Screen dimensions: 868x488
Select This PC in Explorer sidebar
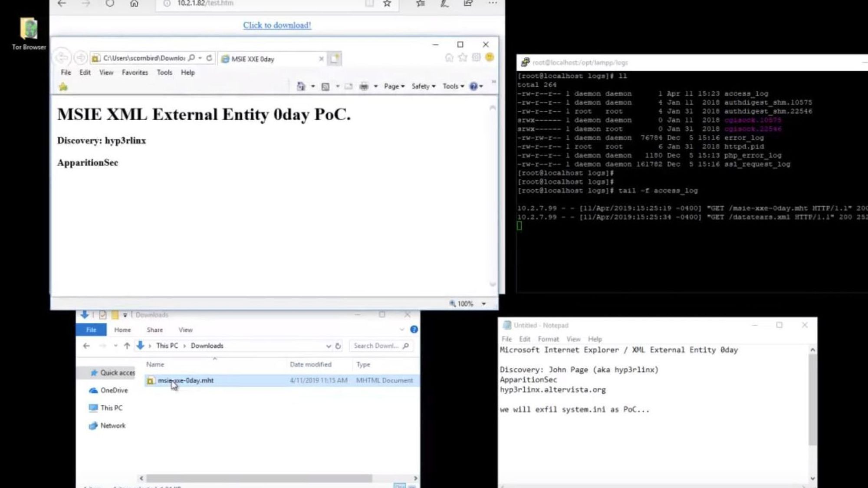[105, 408]
